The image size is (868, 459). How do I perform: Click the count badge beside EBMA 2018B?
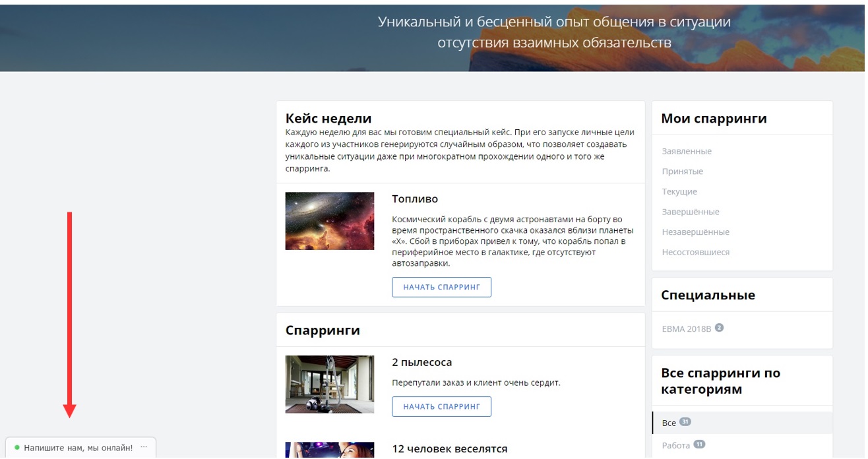pos(720,328)
